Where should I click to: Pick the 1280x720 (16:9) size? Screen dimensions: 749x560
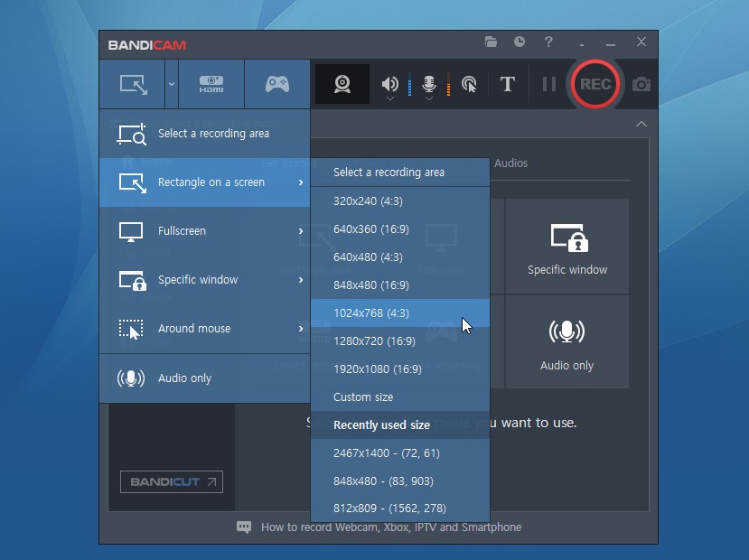[400, 341]
